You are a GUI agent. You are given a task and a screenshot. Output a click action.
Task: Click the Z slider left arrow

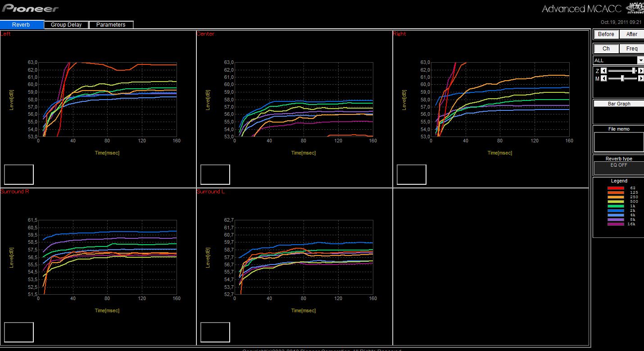604,71
